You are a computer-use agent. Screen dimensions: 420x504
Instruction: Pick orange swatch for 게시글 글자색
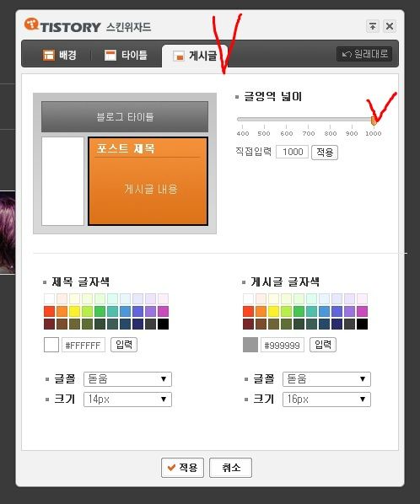(x=261, y=312)
